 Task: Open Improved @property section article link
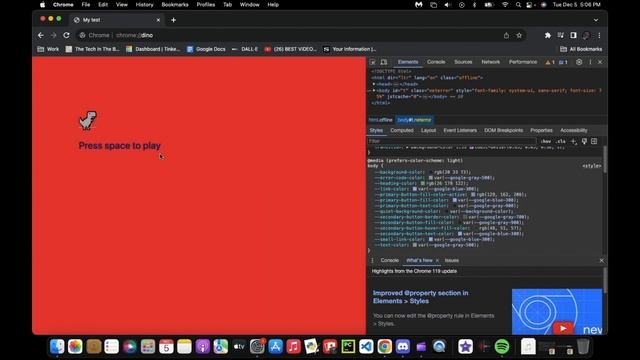(420, 297)
